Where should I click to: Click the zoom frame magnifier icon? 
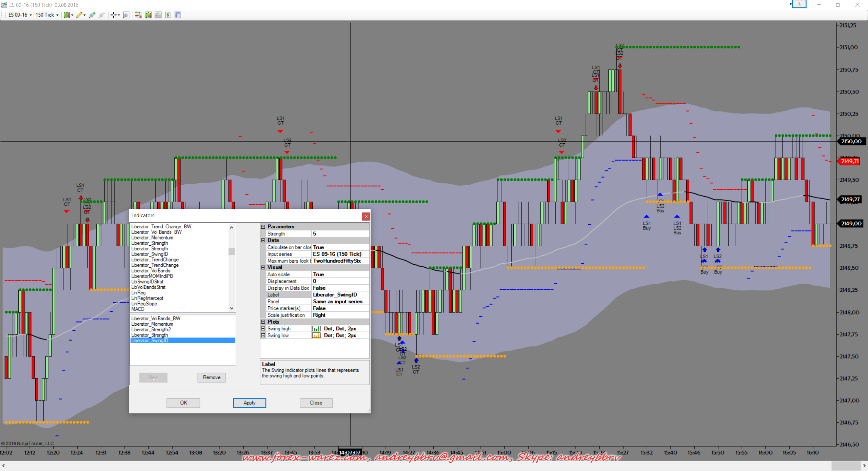(x=126, y=15)
